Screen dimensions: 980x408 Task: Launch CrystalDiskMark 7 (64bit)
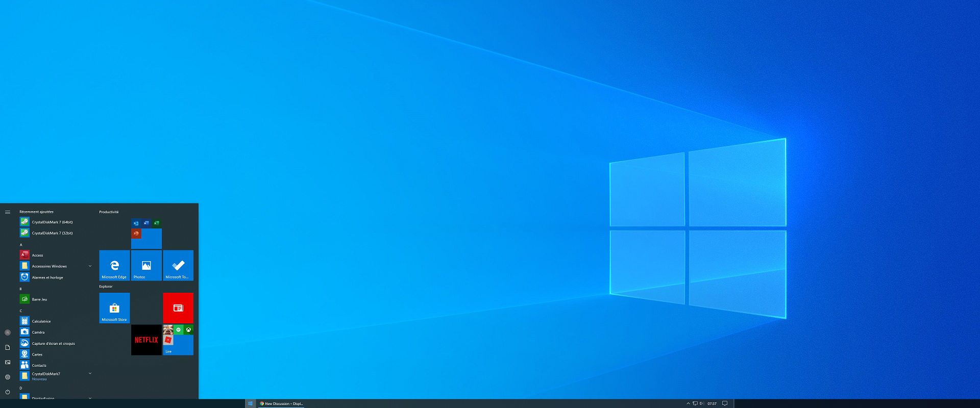(x=52, y=222)
